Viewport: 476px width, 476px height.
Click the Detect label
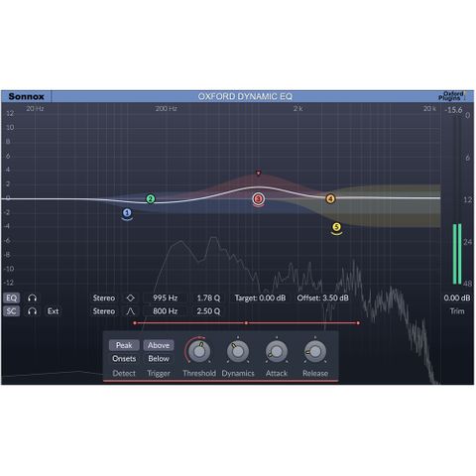[x=124, y=373]
